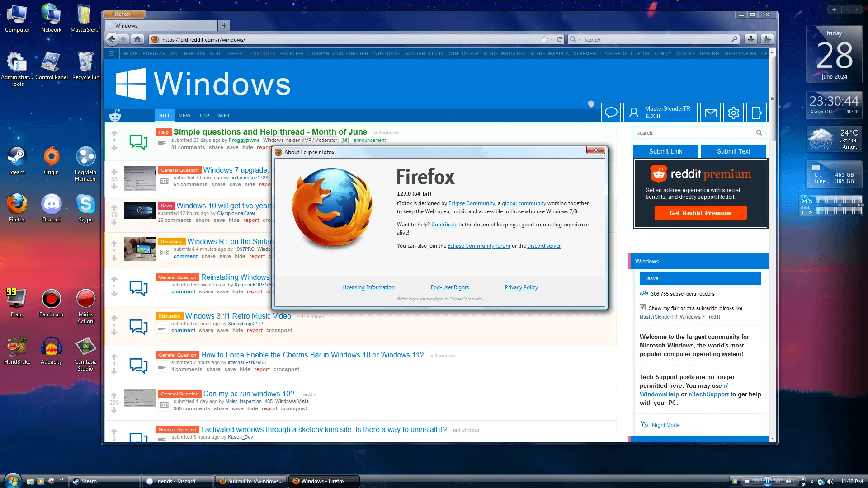
Task: Open the Downloads arrow button in toolbar
Action: [x=751, y=39]
